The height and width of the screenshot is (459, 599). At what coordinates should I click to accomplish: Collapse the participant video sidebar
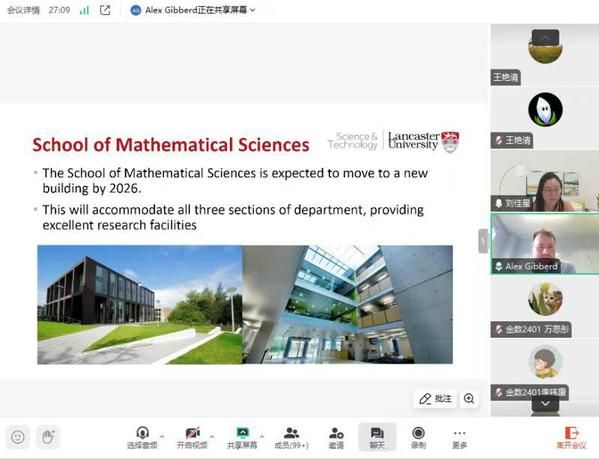pos(483,241)
